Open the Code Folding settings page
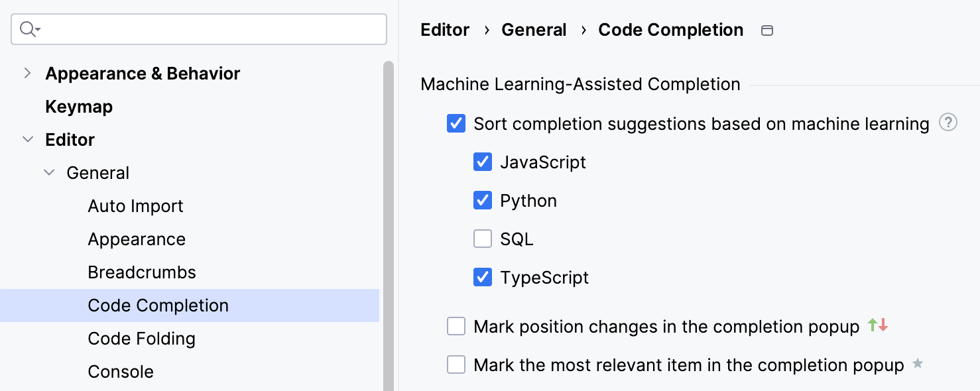The height and width of the screenshot is (391, 980). tap(141, 339)
